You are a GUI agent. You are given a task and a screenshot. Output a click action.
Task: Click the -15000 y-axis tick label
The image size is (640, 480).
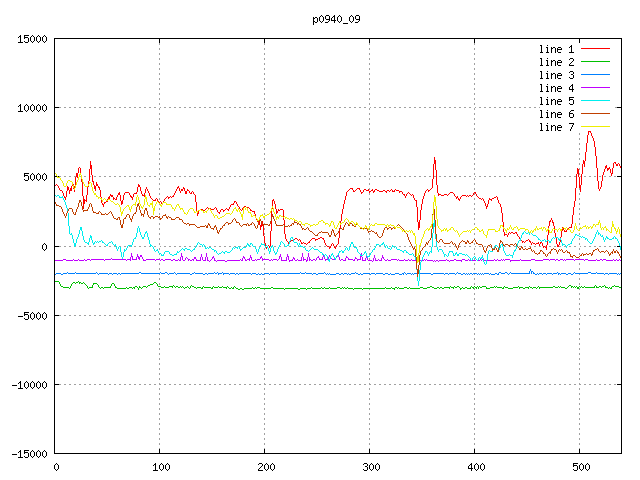29,453
